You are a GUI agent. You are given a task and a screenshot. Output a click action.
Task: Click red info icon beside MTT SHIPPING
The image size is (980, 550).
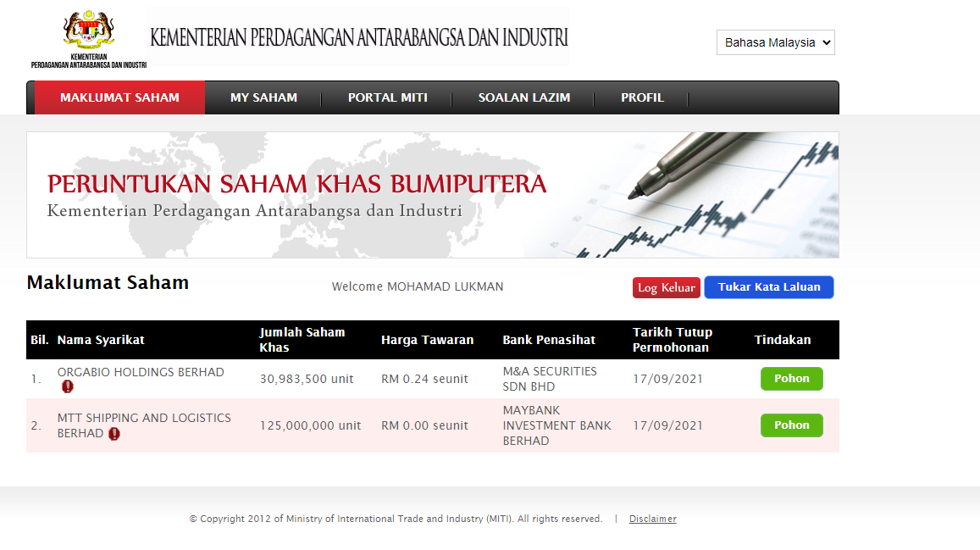[114, 434]
